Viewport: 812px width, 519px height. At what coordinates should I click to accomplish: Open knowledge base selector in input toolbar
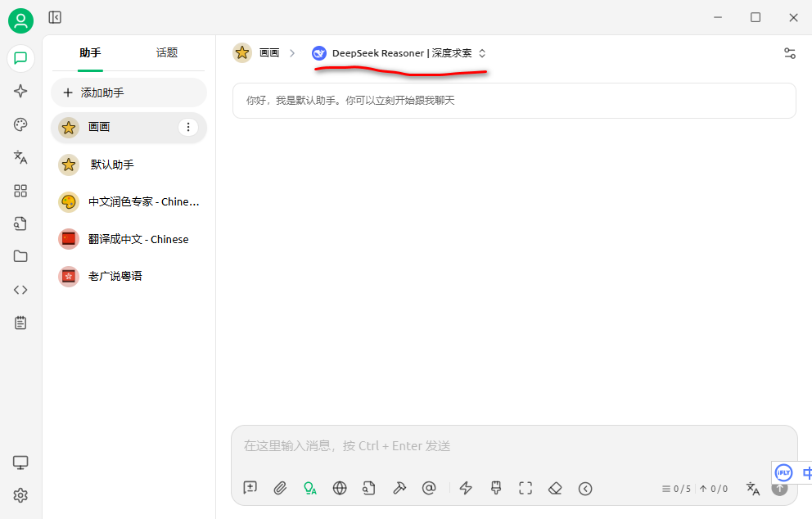[x=368, y=488]
